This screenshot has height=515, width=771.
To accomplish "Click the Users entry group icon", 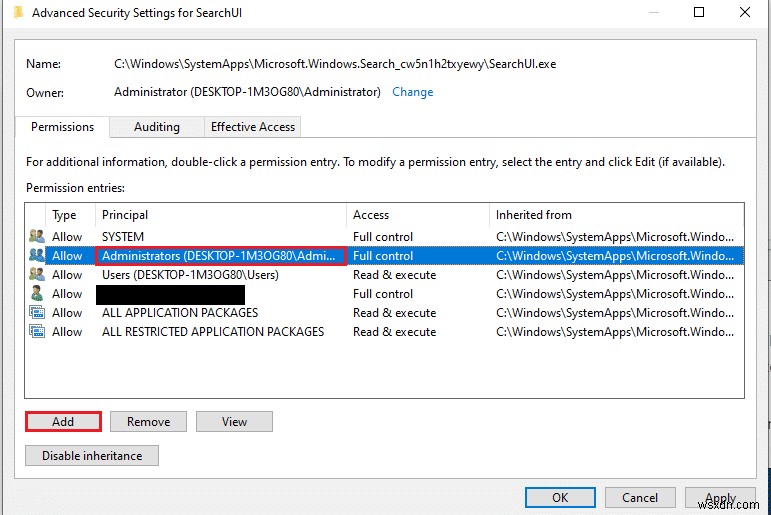I will (x=37, y=275).
